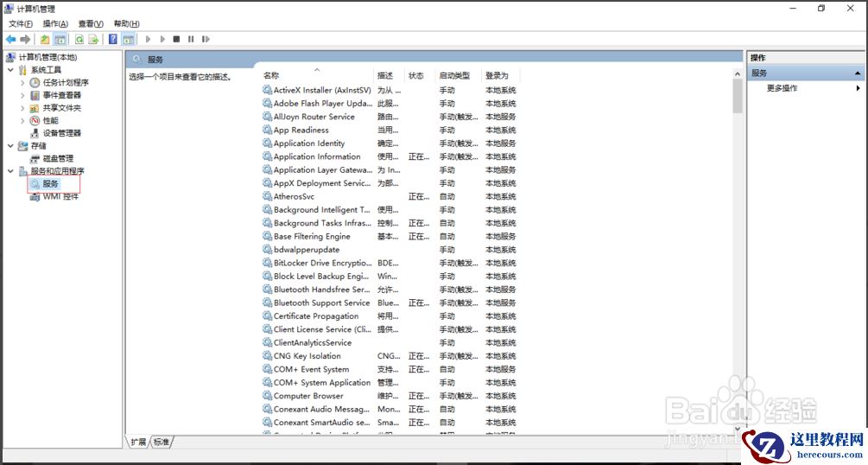868x465 pixels.
Task: Expand the 共享文件夹 node chevron
Action: point(22,108)
